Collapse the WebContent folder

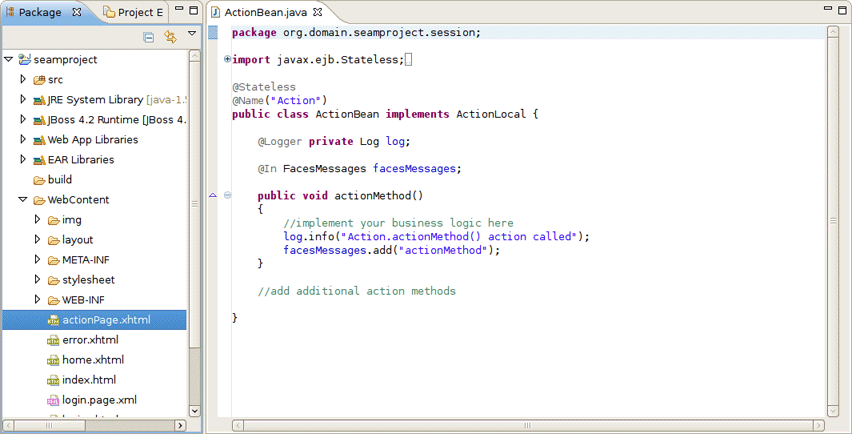pos(23,200)
